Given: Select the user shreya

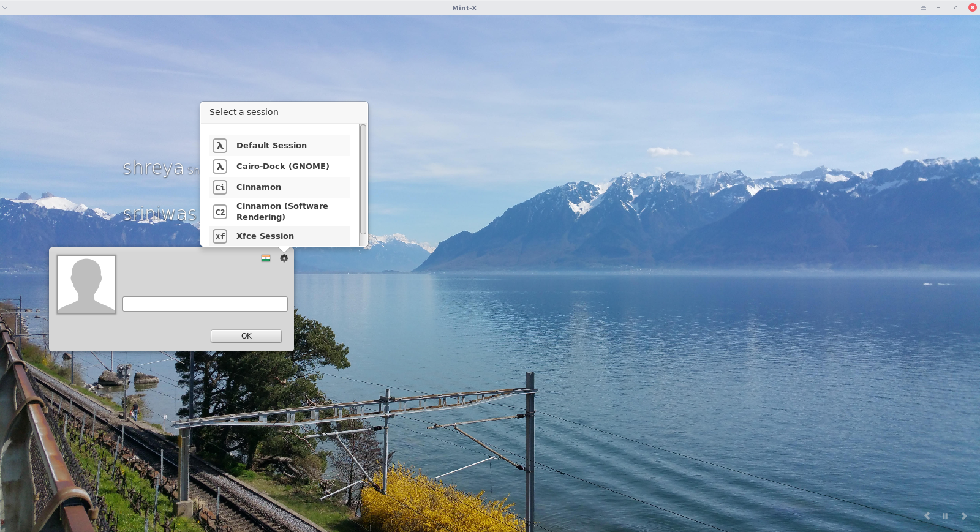Looking at the screenshot, I should pyautogui.click(x=153, y=167).
